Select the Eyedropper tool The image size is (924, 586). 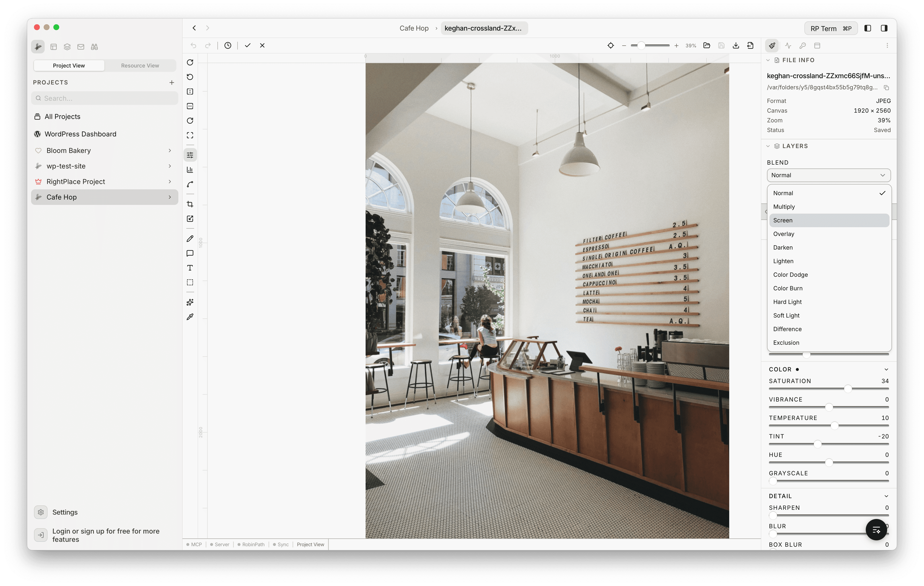click(190, 317)
